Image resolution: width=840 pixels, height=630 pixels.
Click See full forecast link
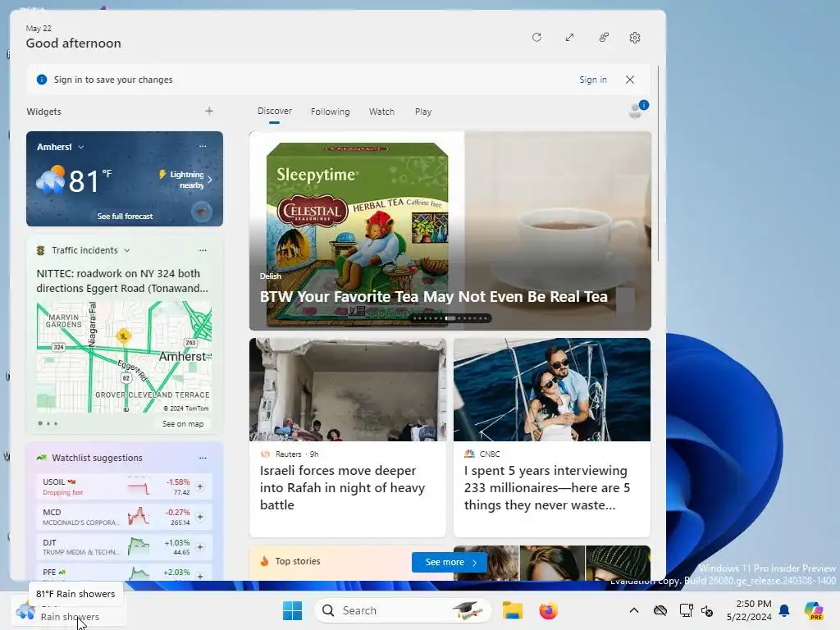pyautogui.click(x=125, y=216)
